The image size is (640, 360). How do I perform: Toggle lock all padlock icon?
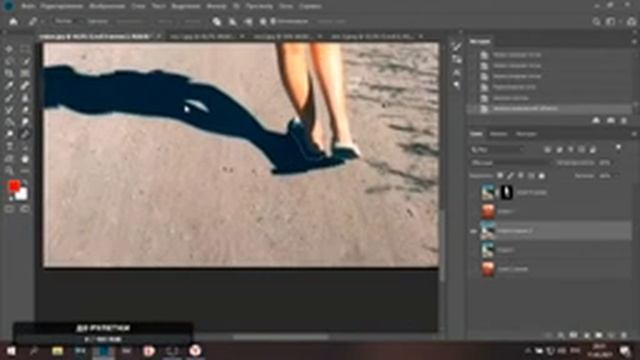pos(542,176)
